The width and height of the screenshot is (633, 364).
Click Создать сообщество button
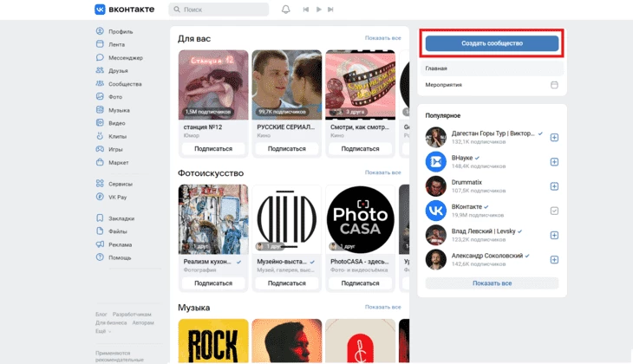pyautogui.click(x=492, y=43)
